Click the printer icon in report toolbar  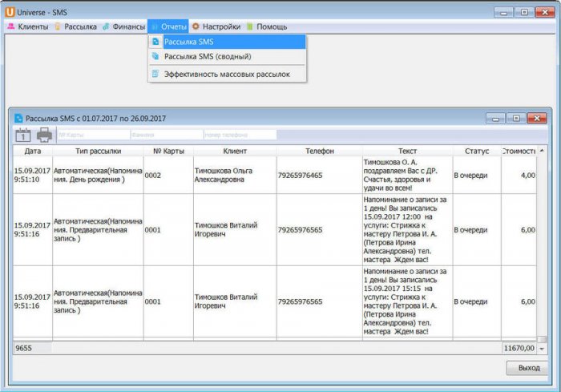pos(44,135)
